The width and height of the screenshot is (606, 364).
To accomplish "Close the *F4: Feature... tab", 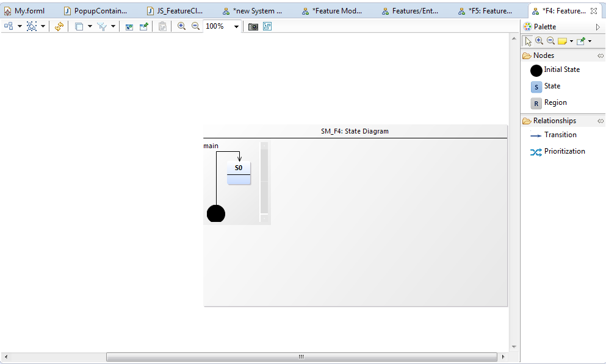I will pos(594,11).
